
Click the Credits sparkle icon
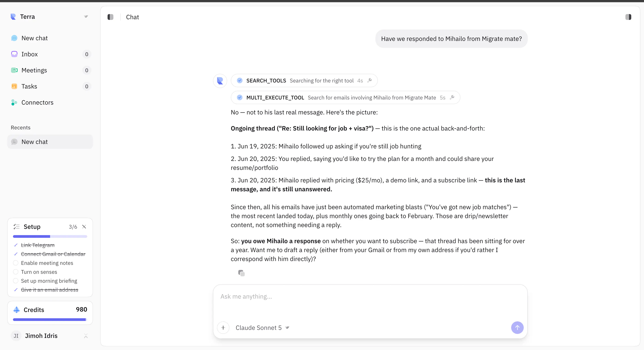(17, 310)
